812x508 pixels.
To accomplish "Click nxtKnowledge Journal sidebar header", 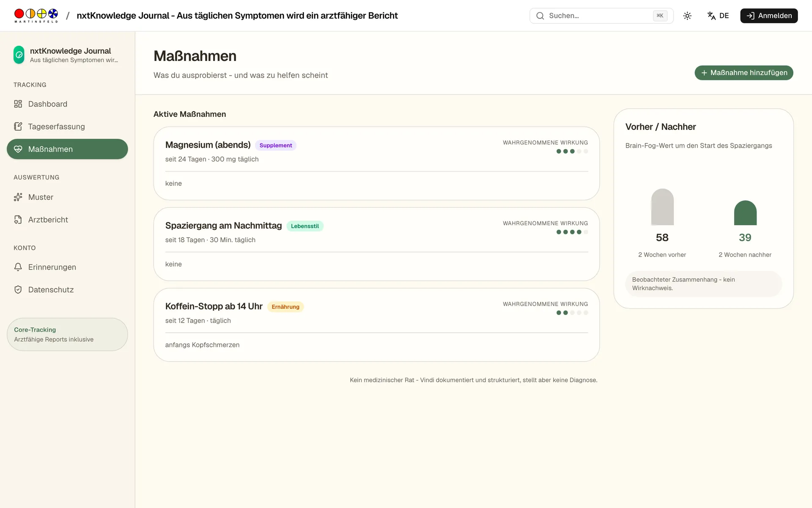I will (67, 55).
